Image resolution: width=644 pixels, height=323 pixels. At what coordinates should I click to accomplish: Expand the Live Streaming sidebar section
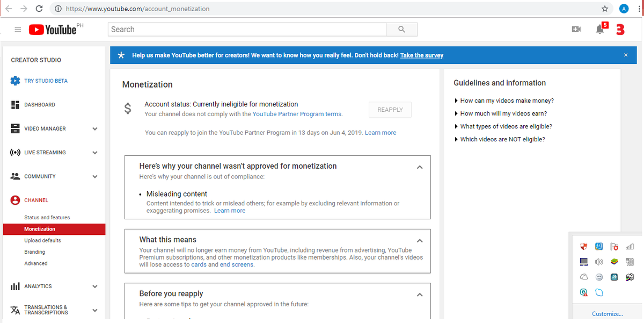95,153
